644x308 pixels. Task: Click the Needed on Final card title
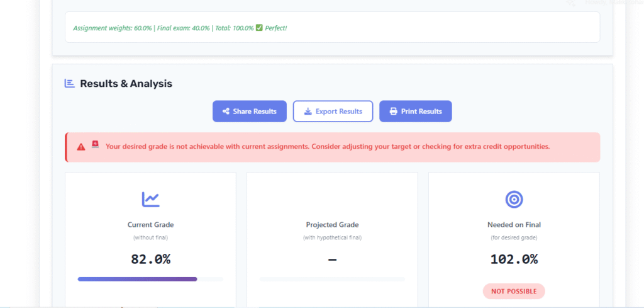coord(514,225)
